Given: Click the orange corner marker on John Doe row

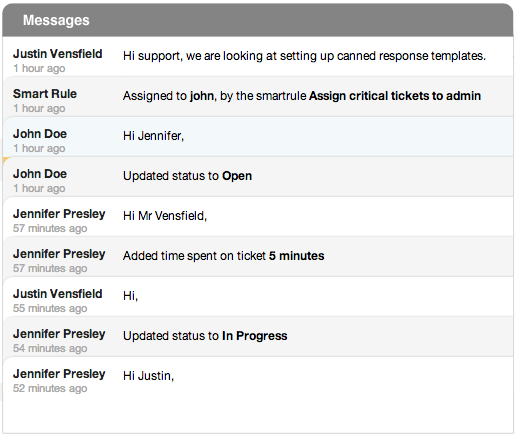Looking at the screenshot, I should tap(6, 160).
